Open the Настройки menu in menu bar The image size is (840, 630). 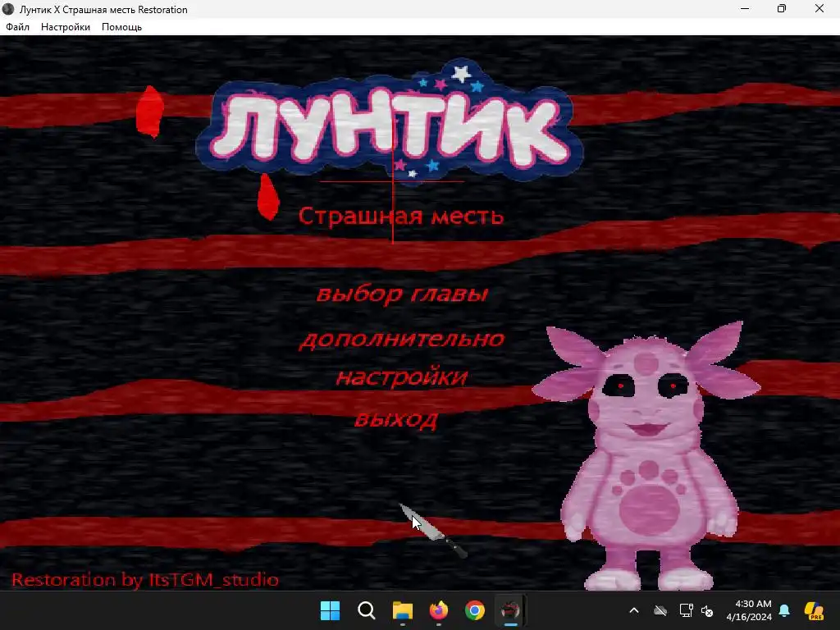pyautogui.click(x=66, y=27)
